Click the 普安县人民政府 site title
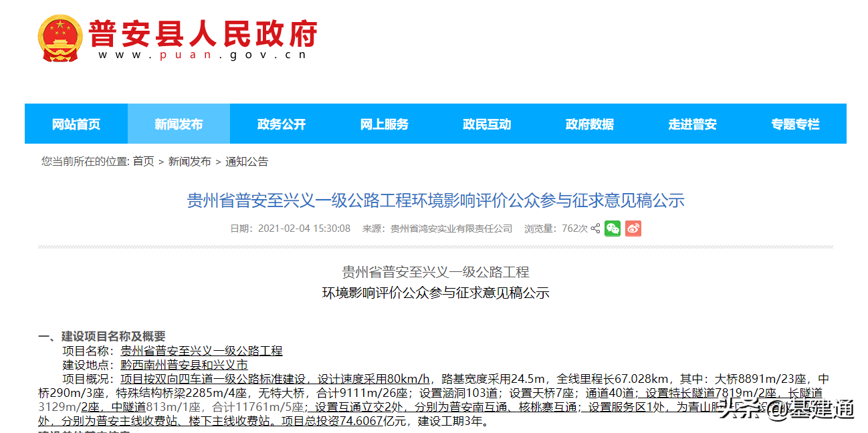 click(203, 33)
